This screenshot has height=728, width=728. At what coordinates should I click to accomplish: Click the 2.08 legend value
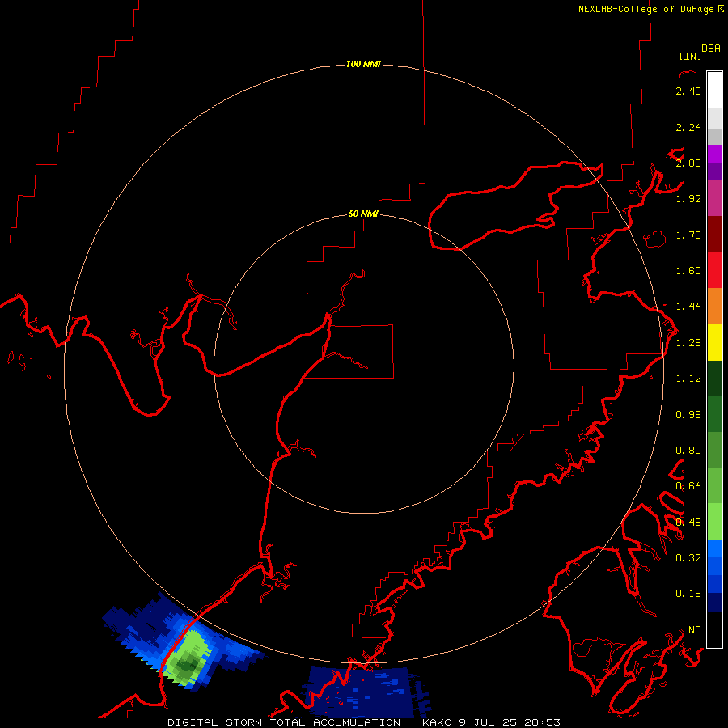(x=688, y=163)
